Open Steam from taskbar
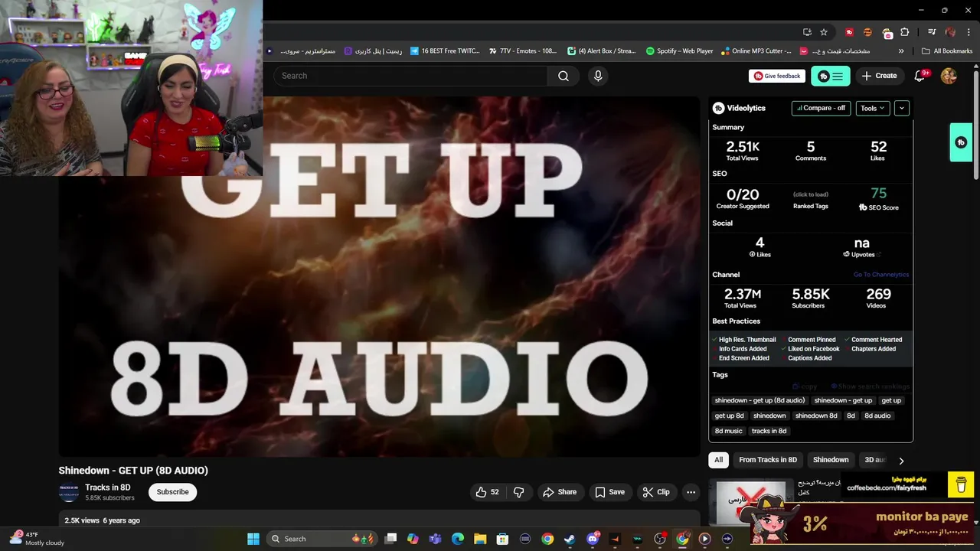Image resolution: width=980 pixels, height=551 pixels. click(570, 539)
